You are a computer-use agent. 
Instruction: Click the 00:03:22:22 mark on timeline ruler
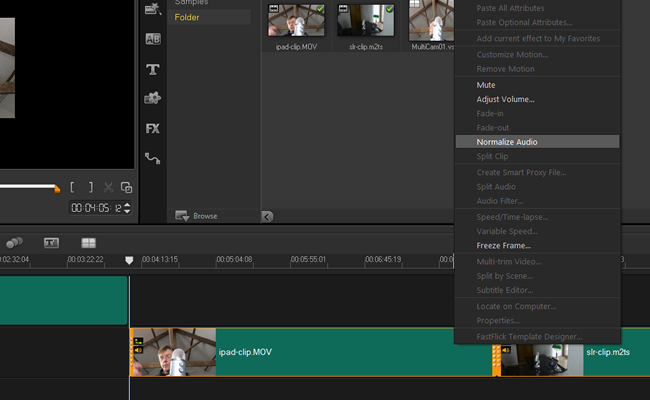85,259
